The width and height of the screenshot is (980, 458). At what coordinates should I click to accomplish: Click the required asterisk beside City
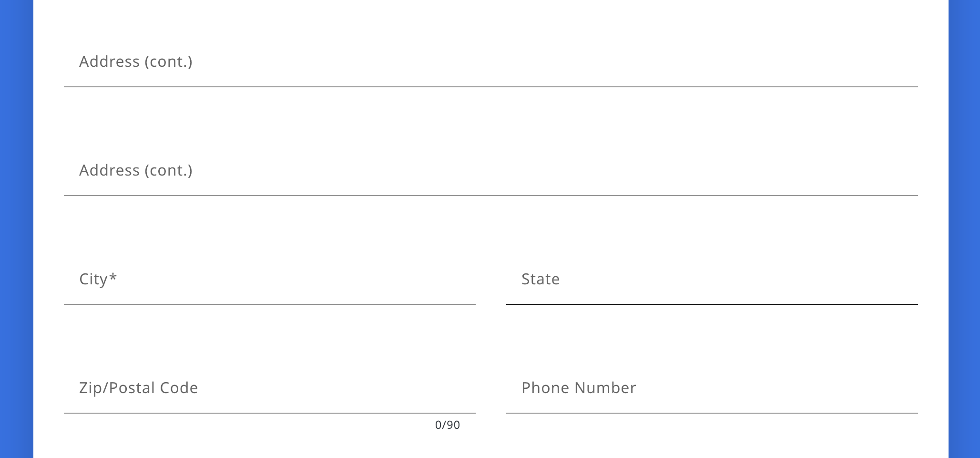pos(113,277)
